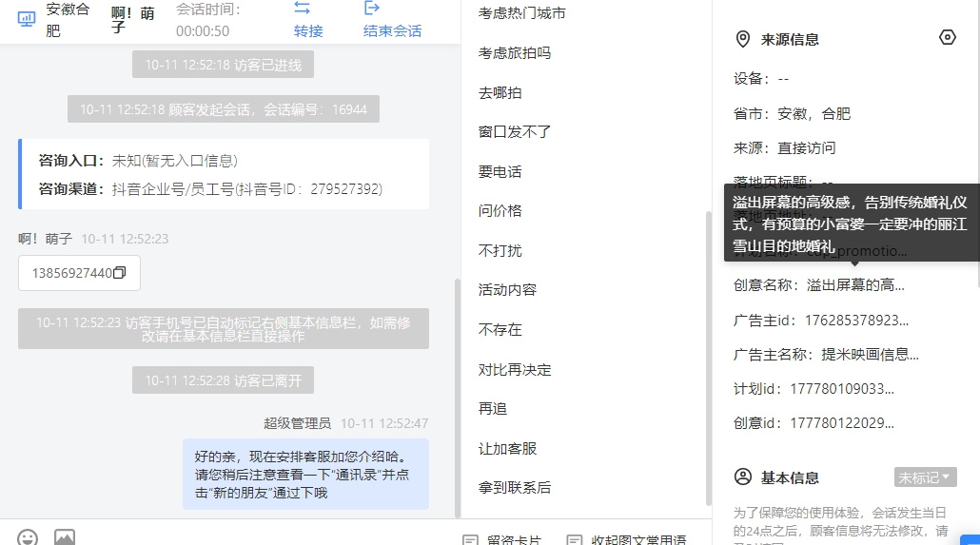This screenshot has height=545, width=980.
Task: Click the 计划id value 177780109033...
Action: click(842, 389)
